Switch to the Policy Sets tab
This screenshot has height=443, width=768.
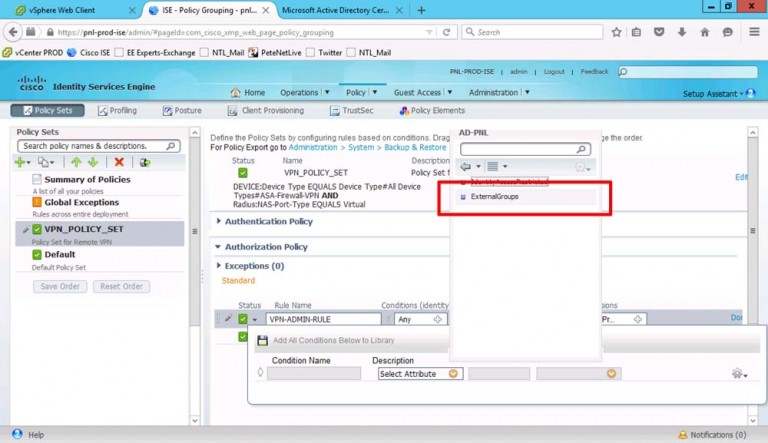pyautogui.click(x=48, y=110)
